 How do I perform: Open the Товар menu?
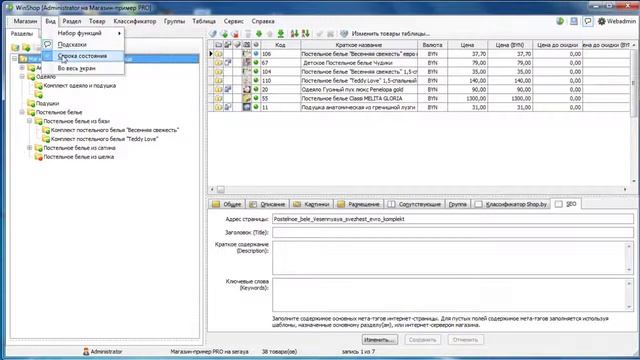(97, 21)
